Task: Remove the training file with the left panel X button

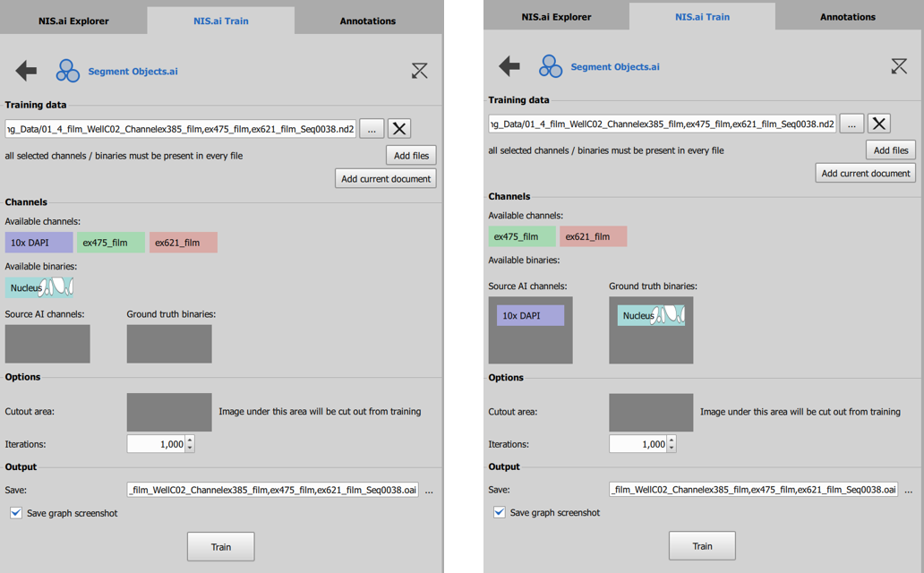Action: pyautogui.click(x=399, y=129)
